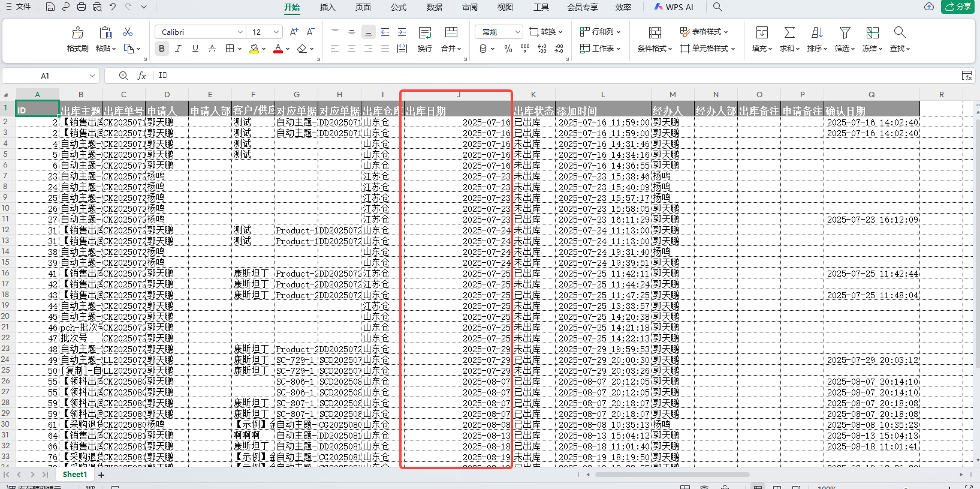Click the increase font size icon
Image resolution: width=980 pixels, height=489 pixels.
294,32
